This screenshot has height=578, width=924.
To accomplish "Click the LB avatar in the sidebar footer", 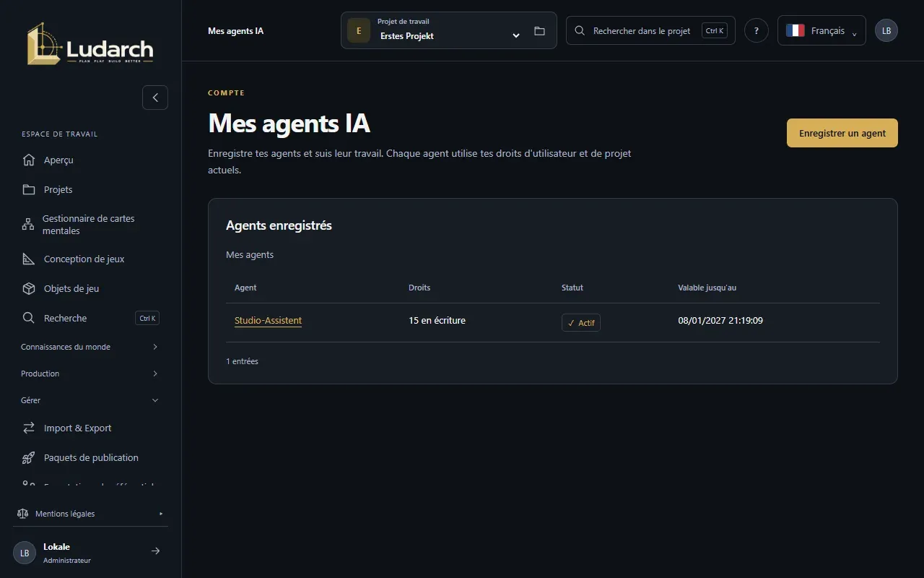I will [x=25, y=553].
